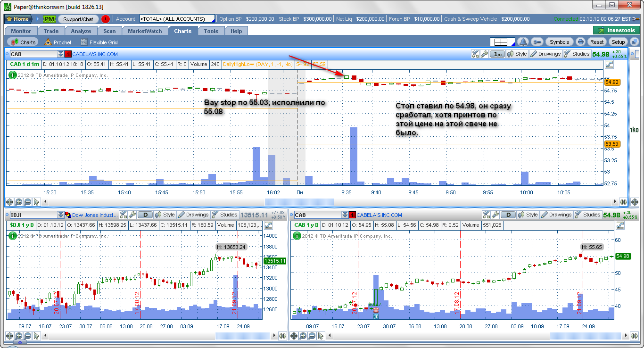Click the red alert exclamation icon
Image resolution: width=644 pixels, height=348 pixels.
pyautogui.click(x=106, y=19)
